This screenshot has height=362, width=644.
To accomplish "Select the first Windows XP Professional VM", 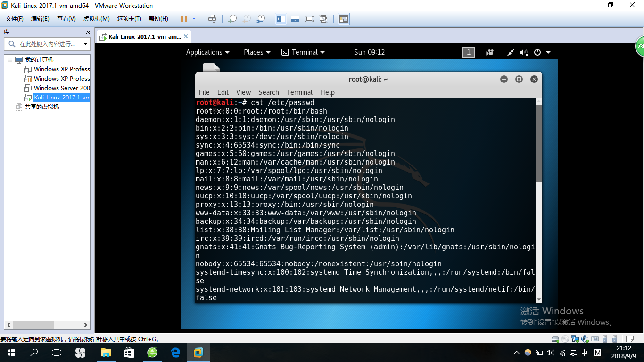I will [x=57, y=69].
